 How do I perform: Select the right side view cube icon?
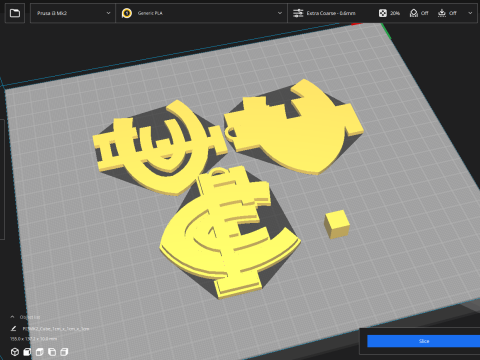(x=64, y=352)
